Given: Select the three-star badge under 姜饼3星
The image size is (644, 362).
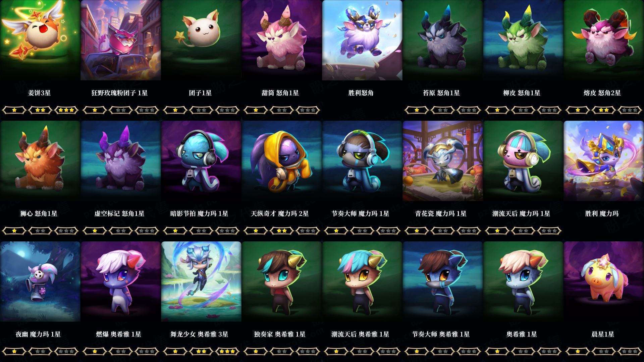Looking at the screenshot, I should (x=66, y=110).
